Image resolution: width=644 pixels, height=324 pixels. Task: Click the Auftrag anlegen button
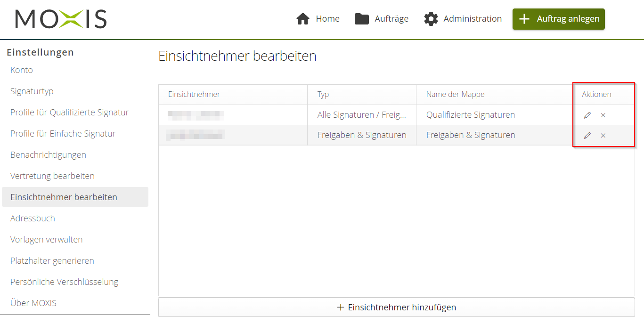click(x=558, y=19)
